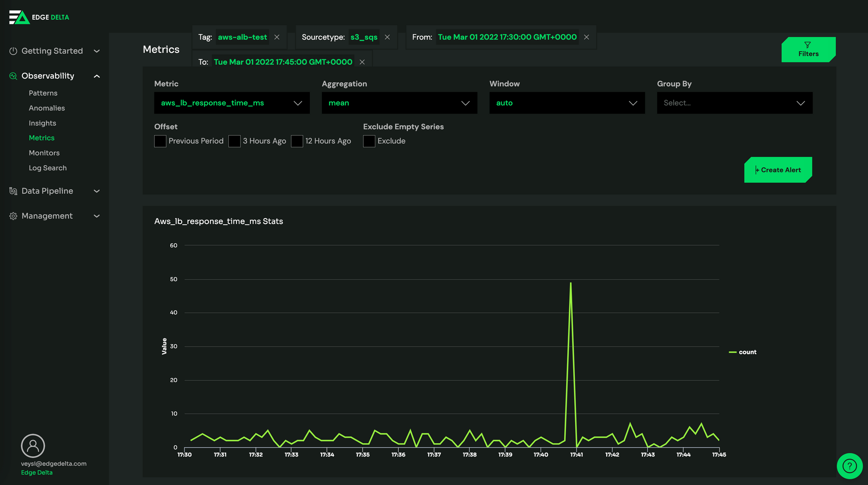This screenshot has width=868, height=485.
Task: Open the Anomalies page
Action: point(47,108)
